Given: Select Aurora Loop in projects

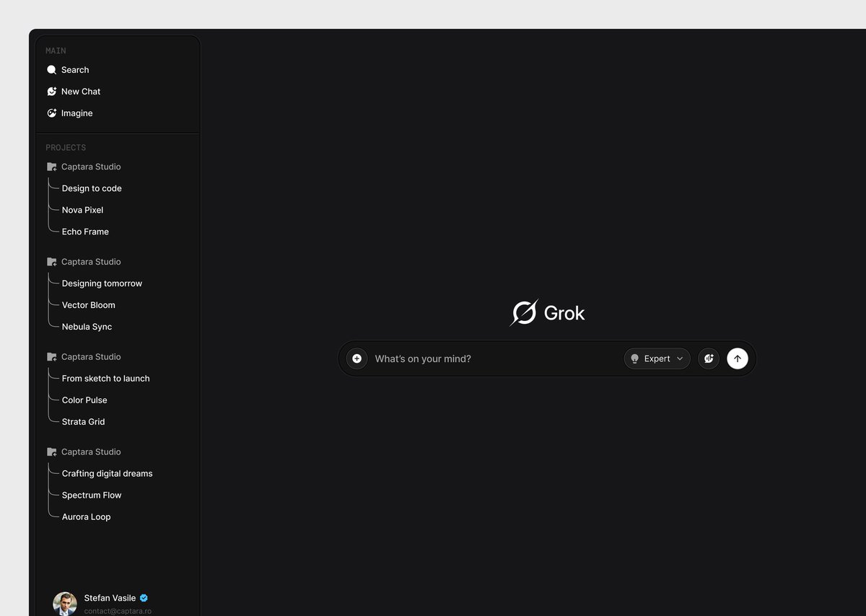Looking at the screenshot, I should (86, 517).
